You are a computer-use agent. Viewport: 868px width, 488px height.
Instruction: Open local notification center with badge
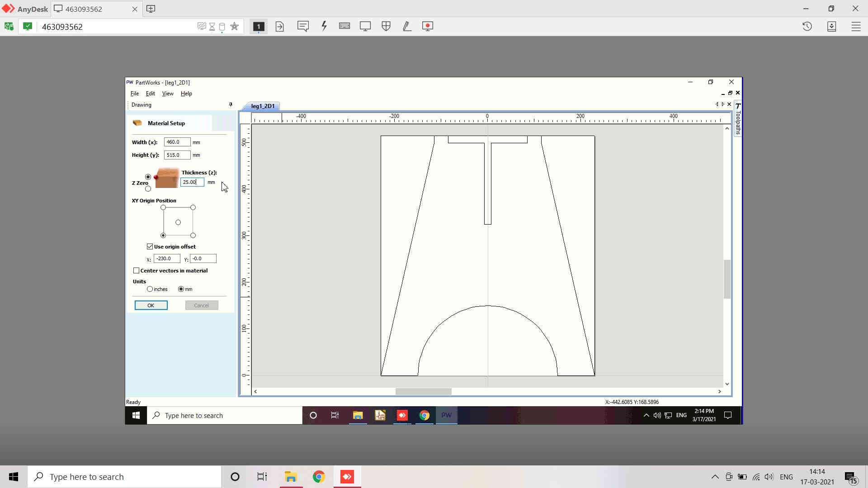pyautogui.click(x=850, y=477)
